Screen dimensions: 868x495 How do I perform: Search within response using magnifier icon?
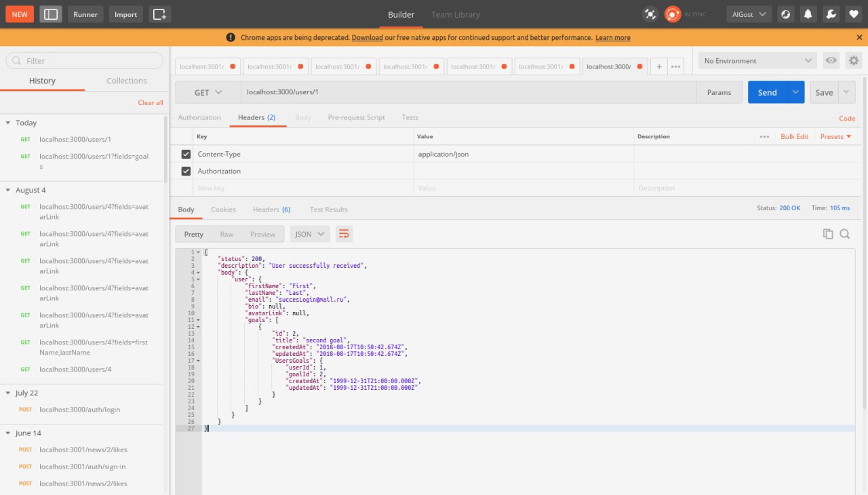[x=845, y=234]
